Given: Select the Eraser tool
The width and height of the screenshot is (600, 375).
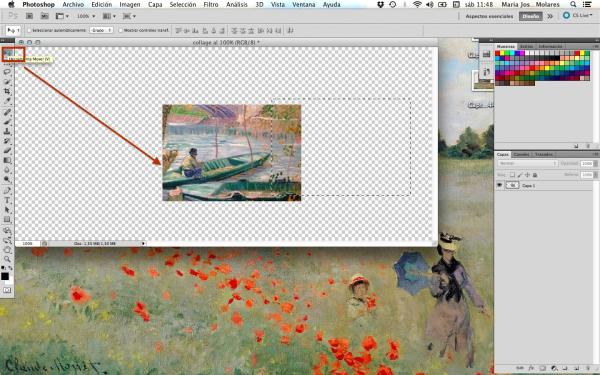Looking at the screenshot, I should point(7,151).
